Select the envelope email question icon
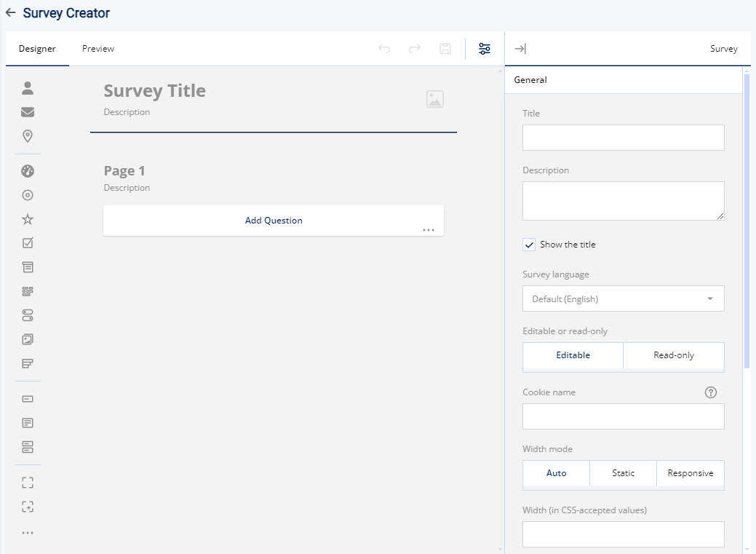 click(x=27, y=111)
